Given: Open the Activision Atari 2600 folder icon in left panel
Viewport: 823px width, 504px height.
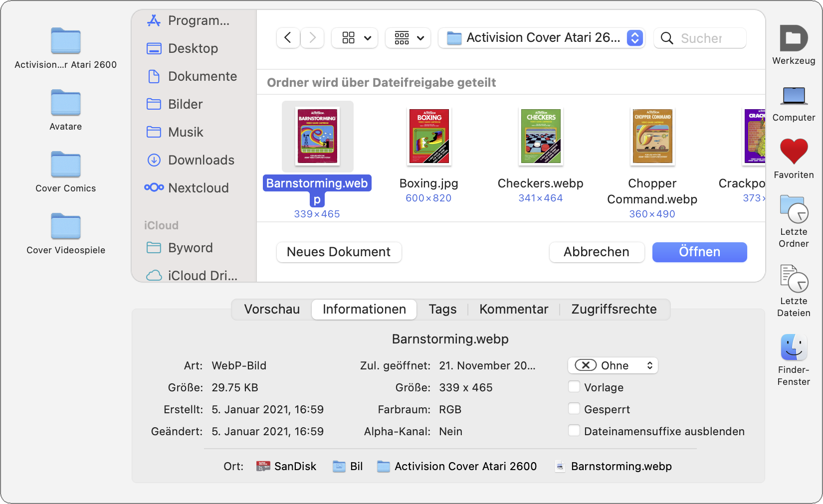Looking at the screenshot, I should [x=65, y=40].
